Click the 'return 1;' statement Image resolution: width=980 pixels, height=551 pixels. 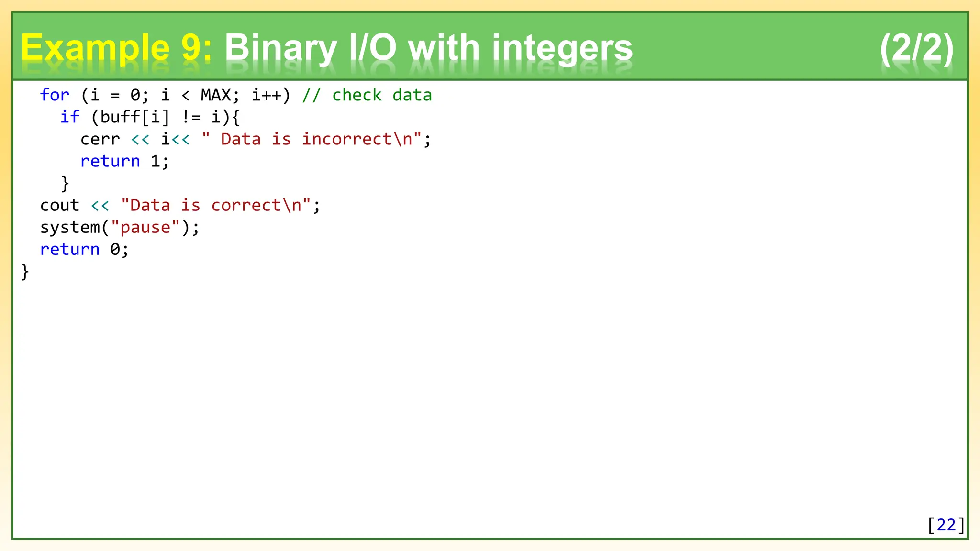tap(124, 161)
